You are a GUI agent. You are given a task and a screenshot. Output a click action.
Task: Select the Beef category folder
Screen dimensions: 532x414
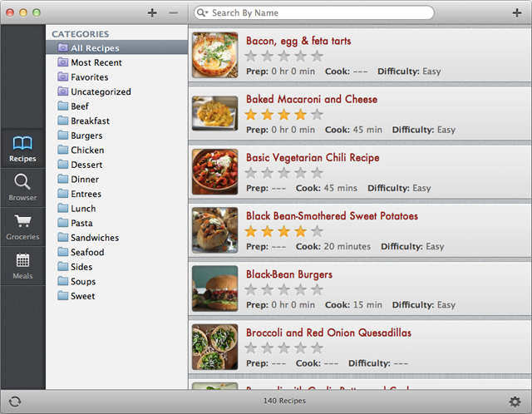tap(116, 106)
